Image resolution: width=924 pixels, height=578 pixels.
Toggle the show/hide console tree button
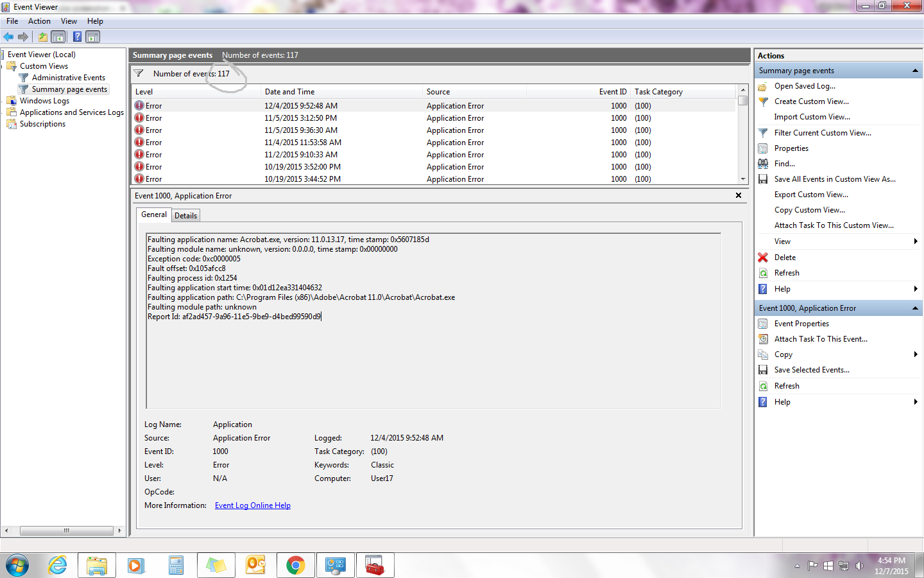click(58, 37)
